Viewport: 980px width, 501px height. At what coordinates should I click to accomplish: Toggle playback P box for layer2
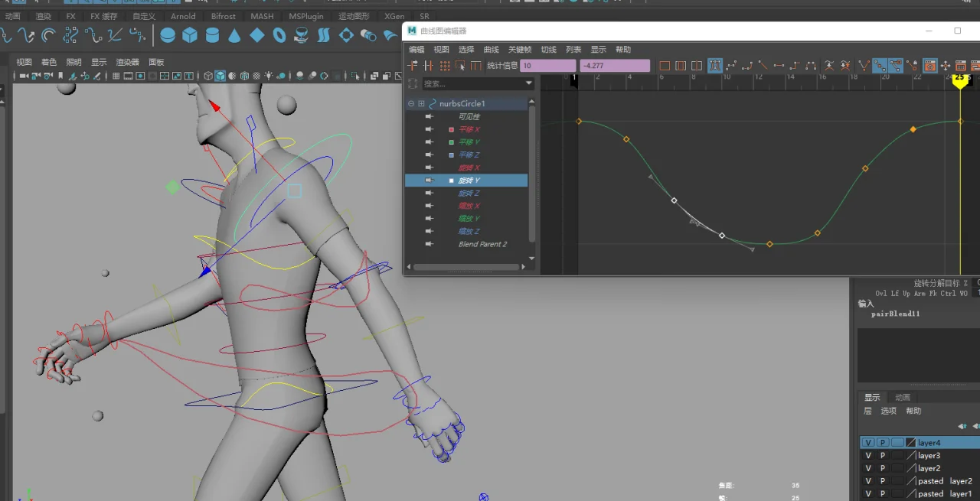coord(882,468)
